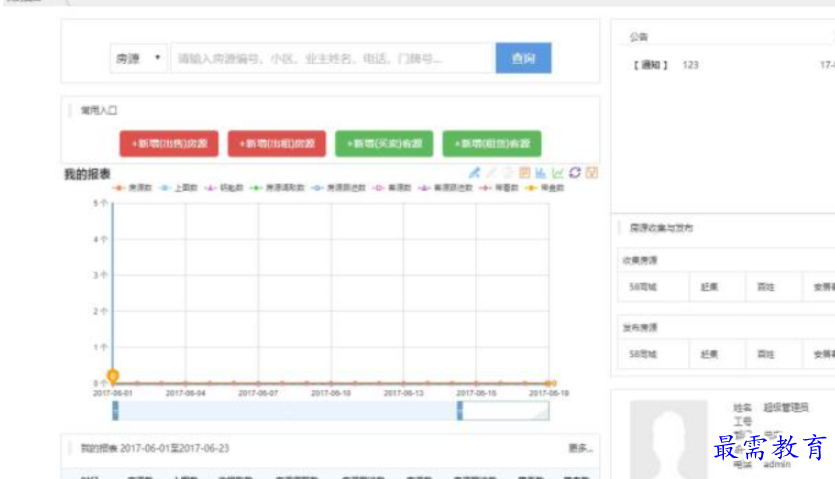This screenshot has height=479, width=835.
Task: Click the user avatar placeholder image
Action: point(669,439)
